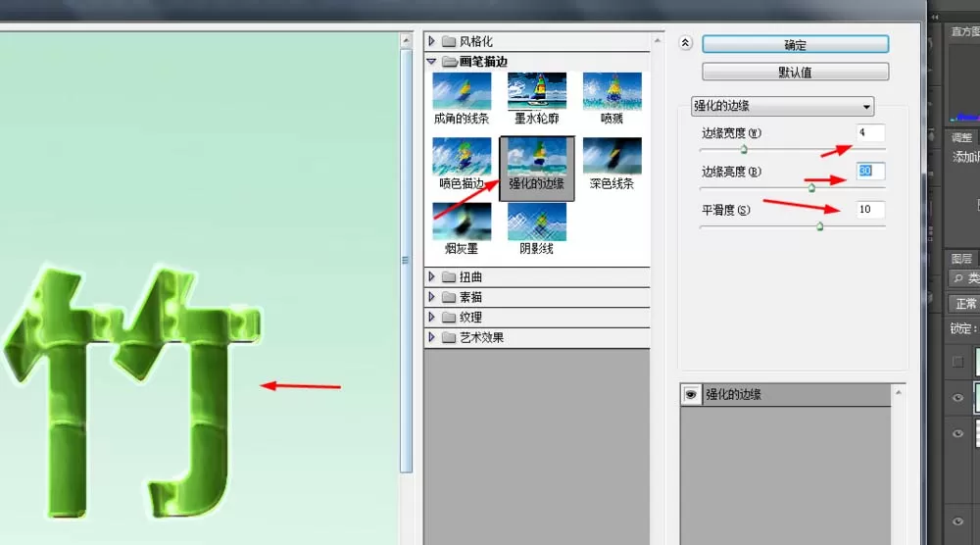Click the layer filter search icon in Photoshop
Image resolution: width=980 pixels, height=545 pixels.
tap(958, 278)
